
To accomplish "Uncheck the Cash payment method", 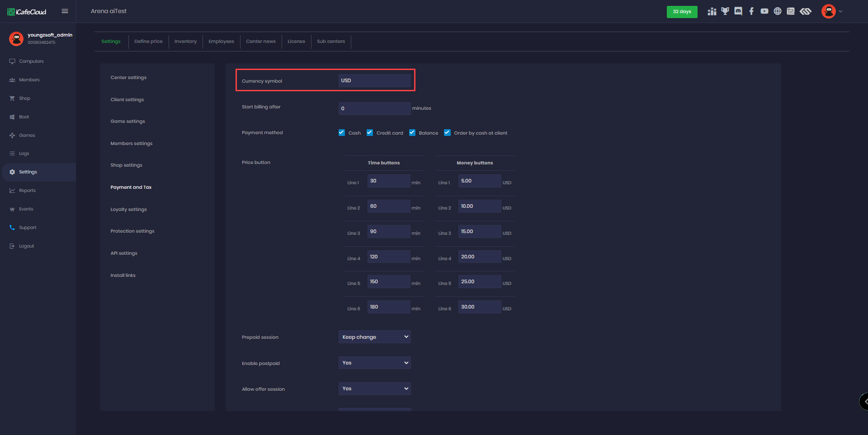I will (342, 133).
